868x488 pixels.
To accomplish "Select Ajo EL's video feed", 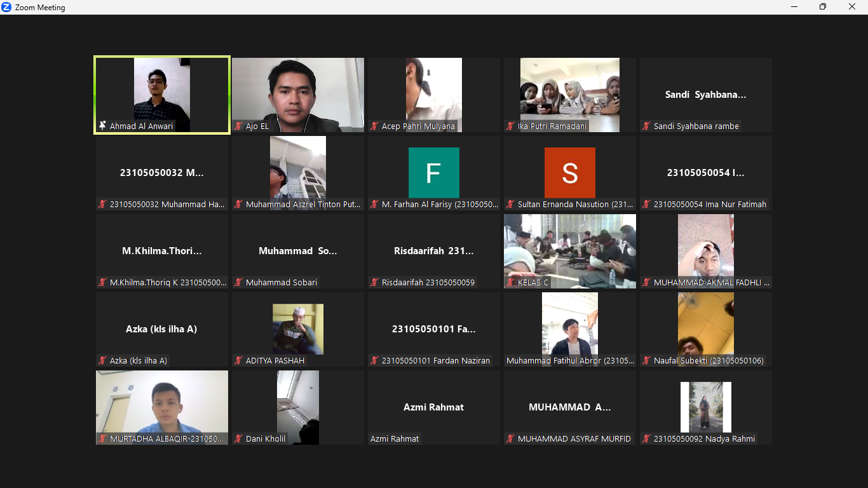I will [x=298, y=95].
